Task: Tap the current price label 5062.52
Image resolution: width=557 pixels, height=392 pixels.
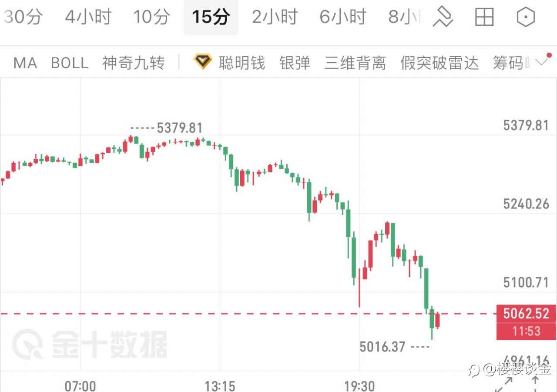Action: (x=526, y=313)
